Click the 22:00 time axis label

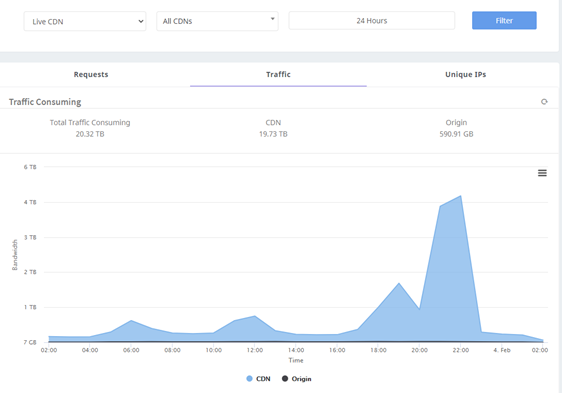point(461,350)
